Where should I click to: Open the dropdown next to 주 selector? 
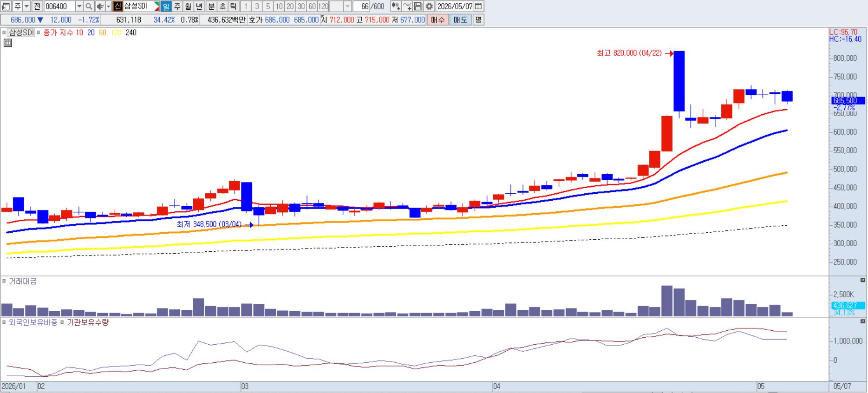[x=26, y=7]
